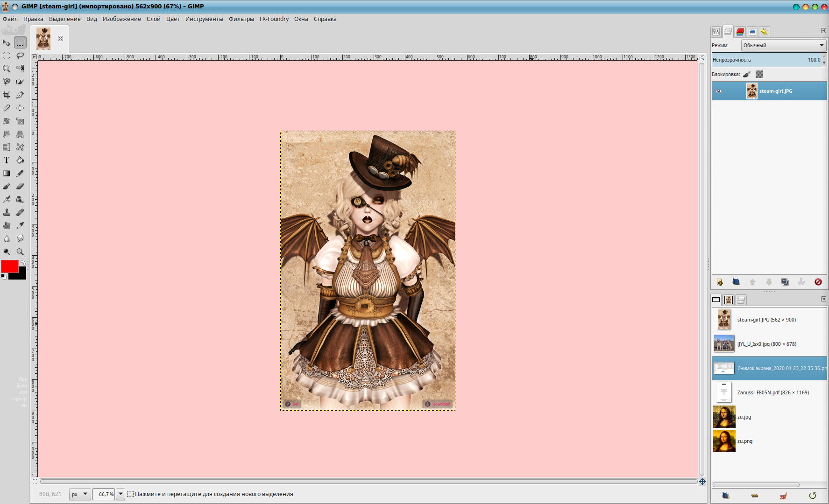Click the Pencil tool icon

20,173
